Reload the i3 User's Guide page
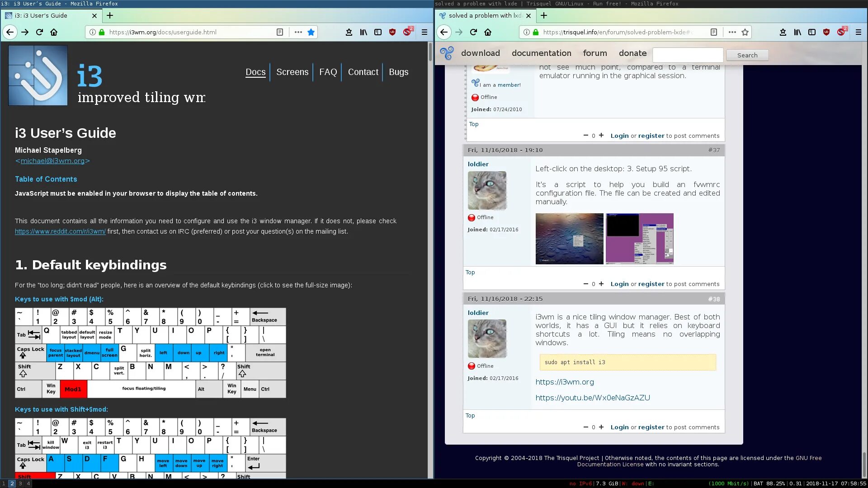Image resolution: width=868 pixels, height=488 pixels. [39, 32]
